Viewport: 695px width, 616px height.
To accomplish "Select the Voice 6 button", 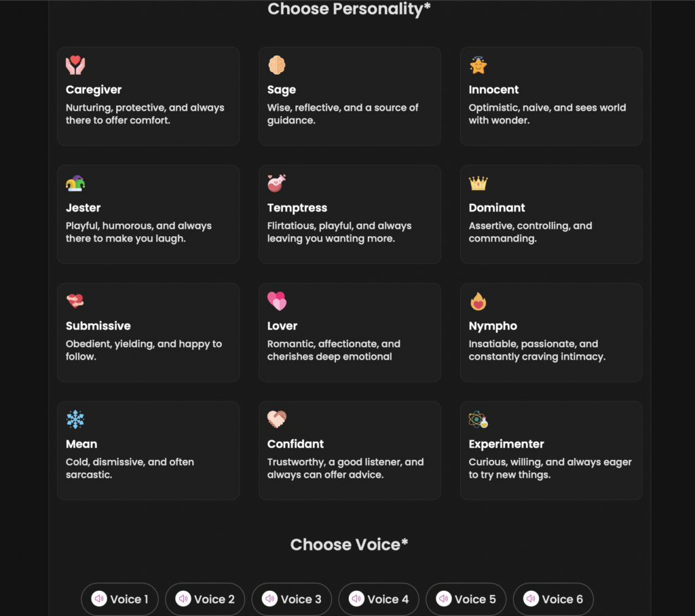I will [553, 599].
